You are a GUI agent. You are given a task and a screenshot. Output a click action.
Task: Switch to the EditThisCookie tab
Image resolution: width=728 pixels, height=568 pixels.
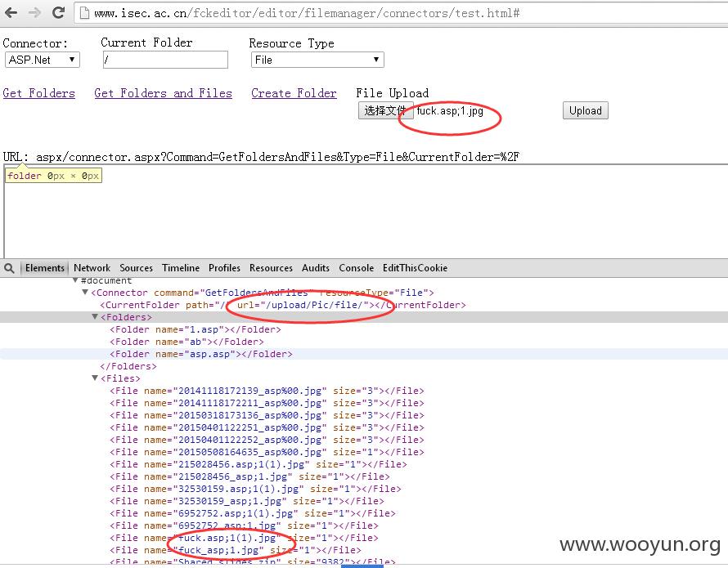pos(415,268)
